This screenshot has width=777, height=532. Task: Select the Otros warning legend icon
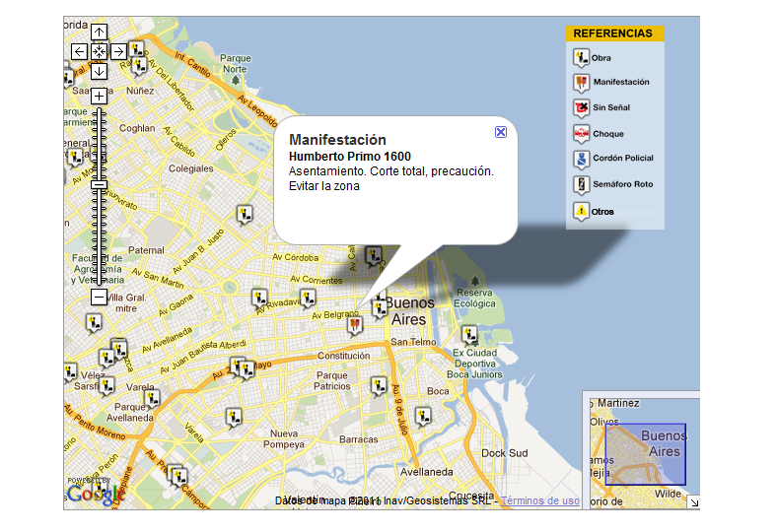[x=581, y=211]
